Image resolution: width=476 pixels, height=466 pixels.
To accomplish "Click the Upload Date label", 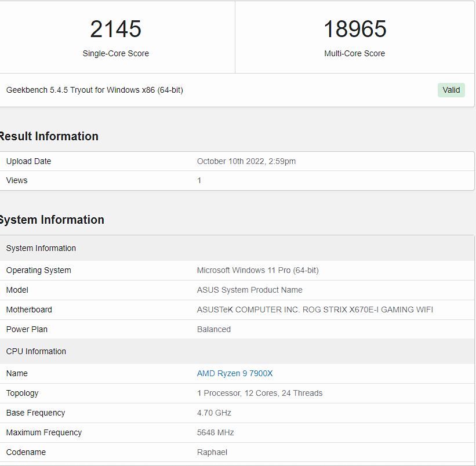I will tap(28, 161).
